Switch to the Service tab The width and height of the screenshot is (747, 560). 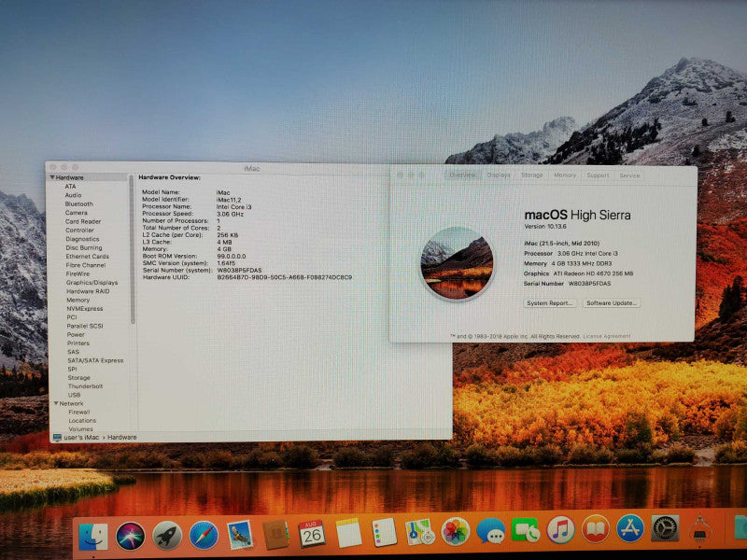coord(629,175)
